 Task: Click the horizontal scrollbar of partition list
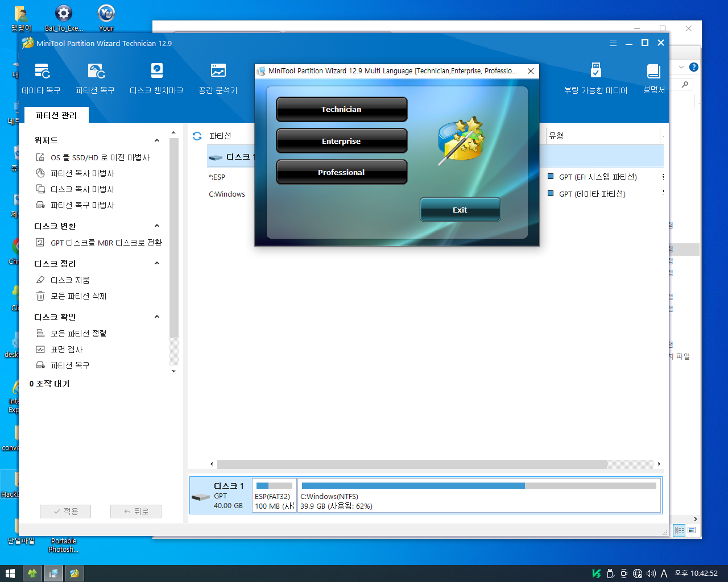click(412, 464)
